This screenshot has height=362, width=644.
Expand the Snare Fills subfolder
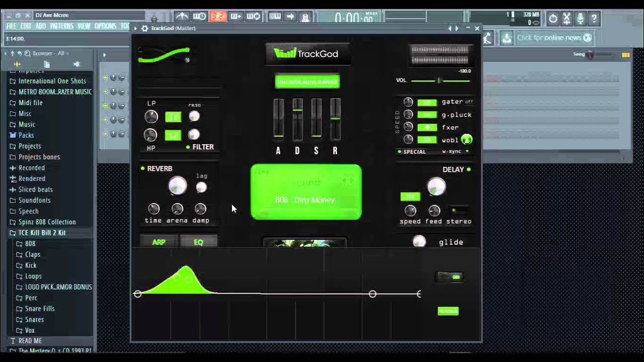pos(40,309)
